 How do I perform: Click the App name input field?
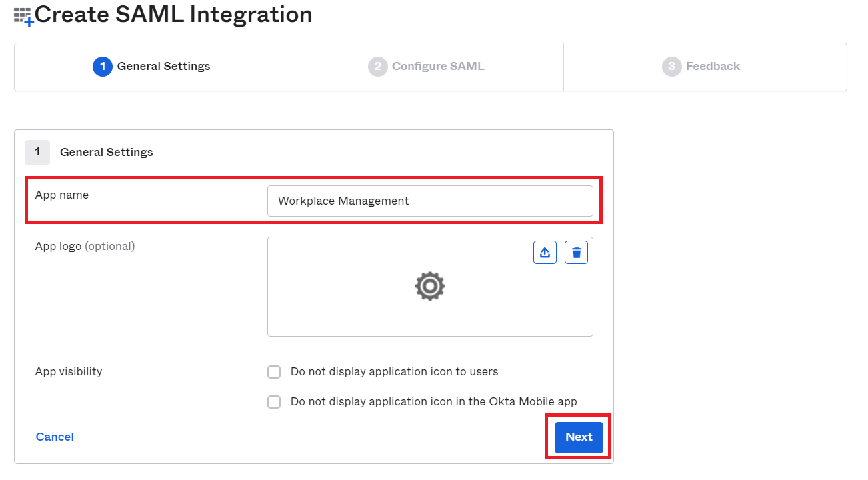(x=430, y=201)
